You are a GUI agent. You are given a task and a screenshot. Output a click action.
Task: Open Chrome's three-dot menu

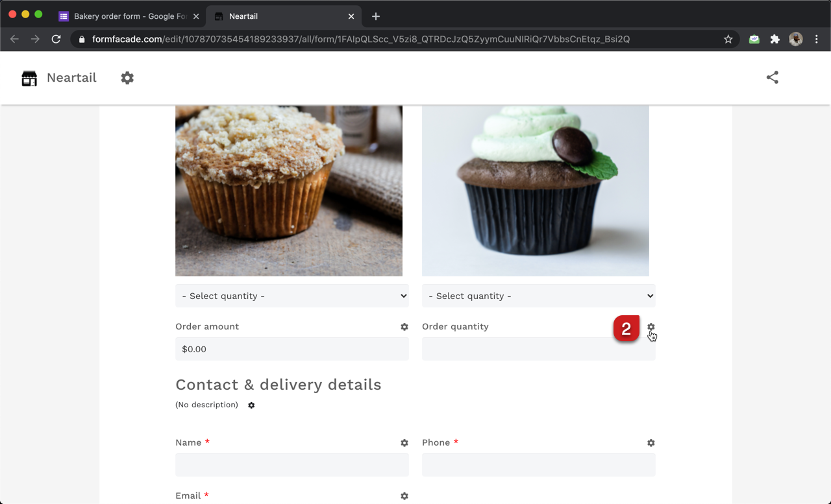coord(817,39)
